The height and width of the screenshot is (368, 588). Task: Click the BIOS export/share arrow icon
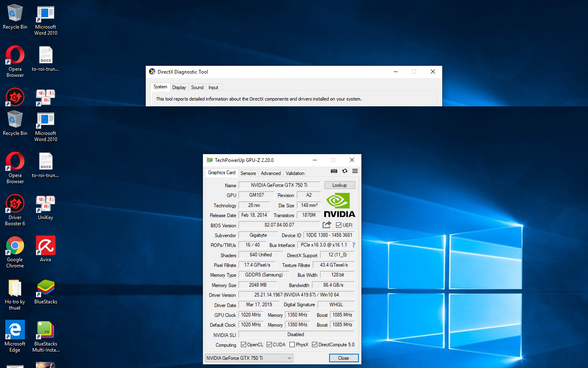coord(327,225)
